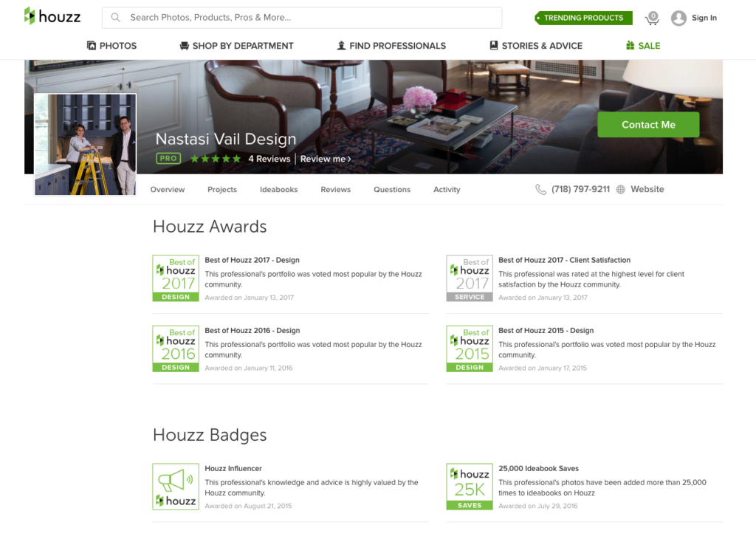Image resolution: width=756 pixels, height=542 pixels.
Task: Select the Best of Houzz 2016 Design badge
Action: point(176,349)
